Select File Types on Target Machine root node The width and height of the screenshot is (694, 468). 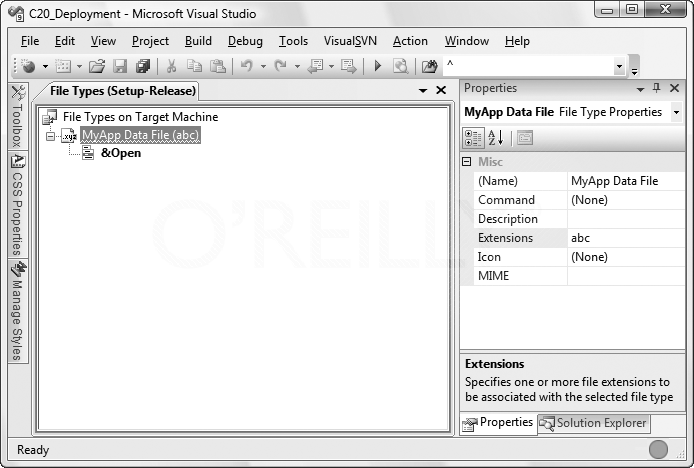(x=140, y=117)
